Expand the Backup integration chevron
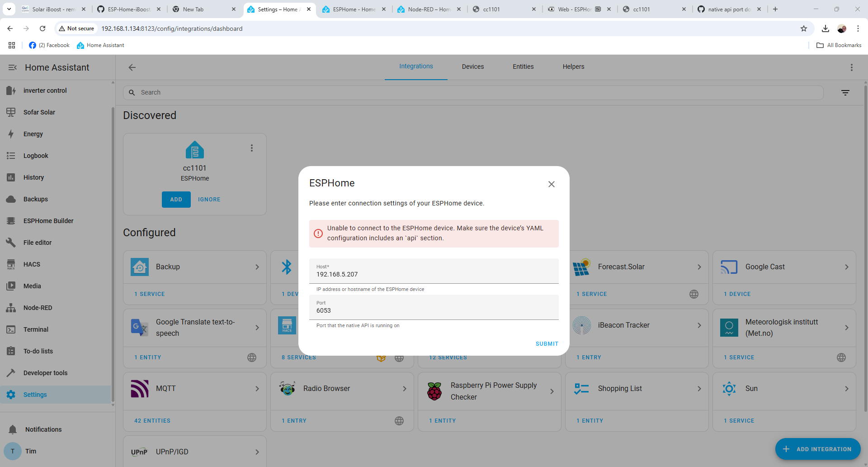 click(x=257, y=267)
